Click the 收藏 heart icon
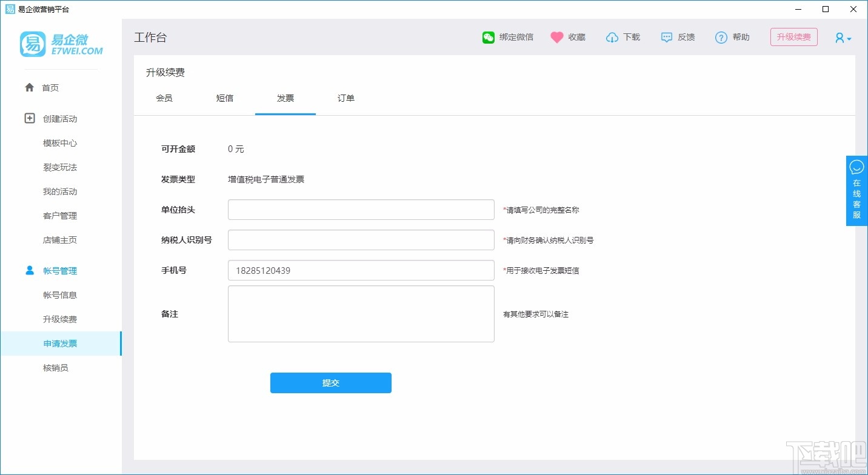The height and width of the screenshot is (475, 868). click(x=556, y=37)
